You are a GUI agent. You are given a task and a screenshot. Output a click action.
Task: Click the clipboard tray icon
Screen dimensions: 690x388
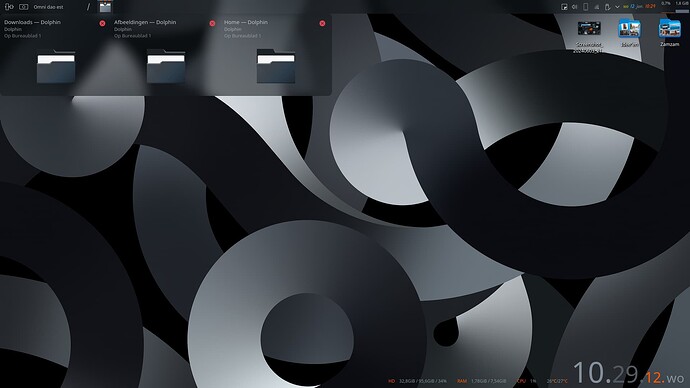point(607,7)
